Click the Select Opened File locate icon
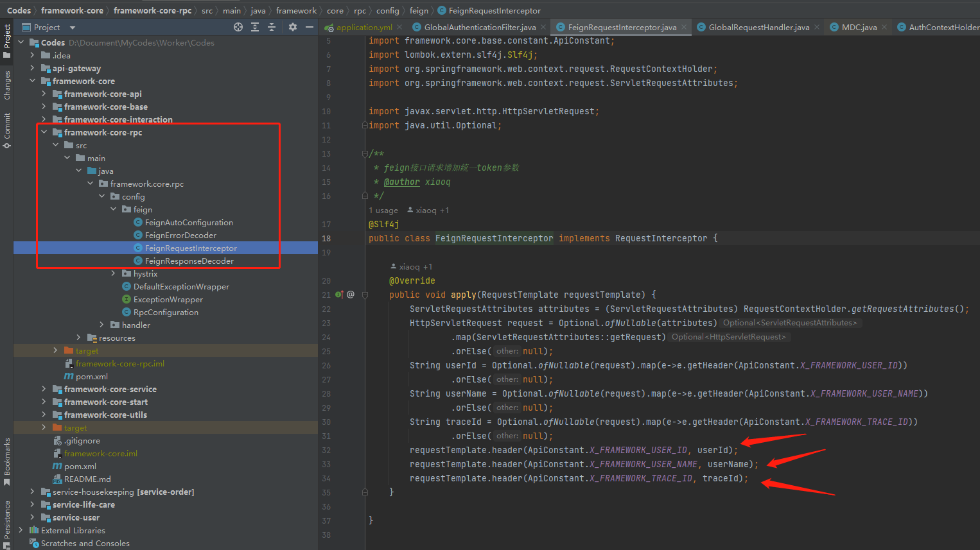 tap(238, 27)
